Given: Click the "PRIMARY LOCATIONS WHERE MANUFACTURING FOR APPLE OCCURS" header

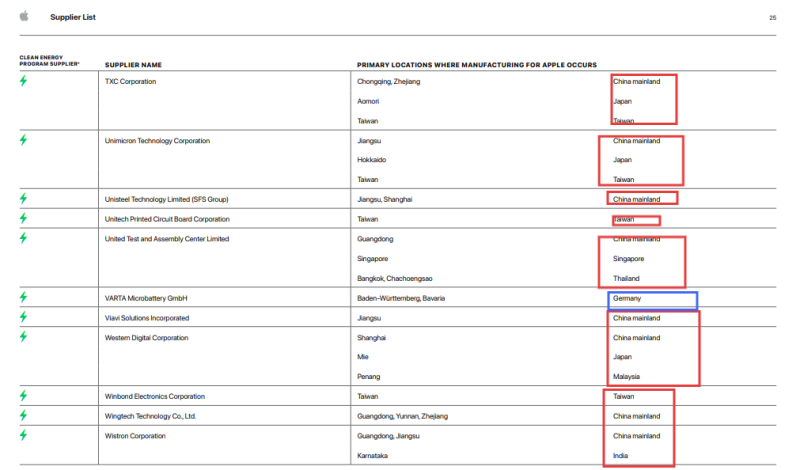Looking at the screenshot, I should 477,65.
